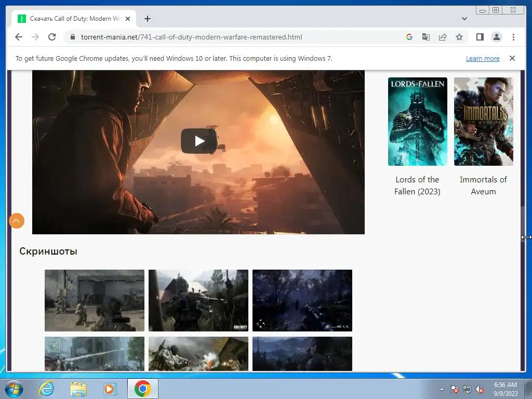
Task: Open second screenshot with soldier in forest
Action: coord(198,300)
